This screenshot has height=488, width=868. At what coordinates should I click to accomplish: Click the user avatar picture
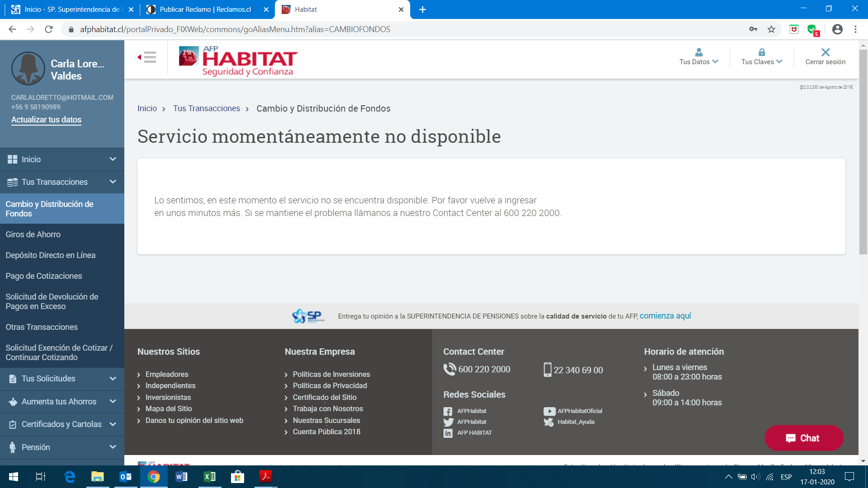(x=28, y=69)
